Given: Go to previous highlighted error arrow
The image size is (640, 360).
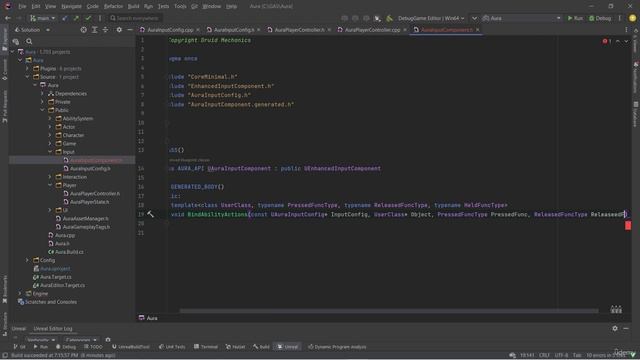Looking at the screenshot, I should coord(618,41).
